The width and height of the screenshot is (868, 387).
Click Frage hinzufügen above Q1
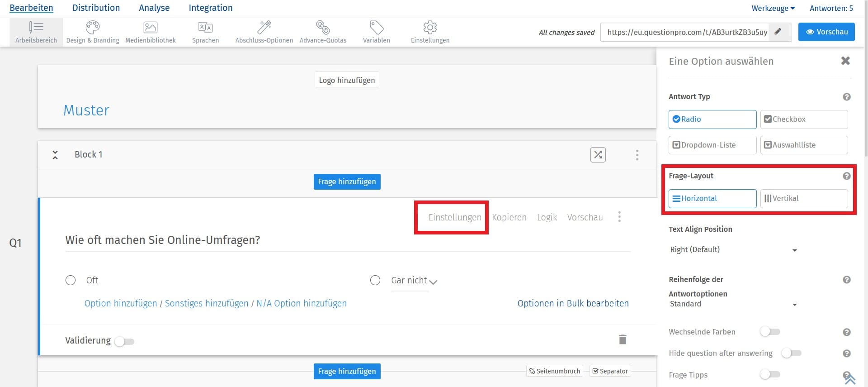tap(347, 182)
